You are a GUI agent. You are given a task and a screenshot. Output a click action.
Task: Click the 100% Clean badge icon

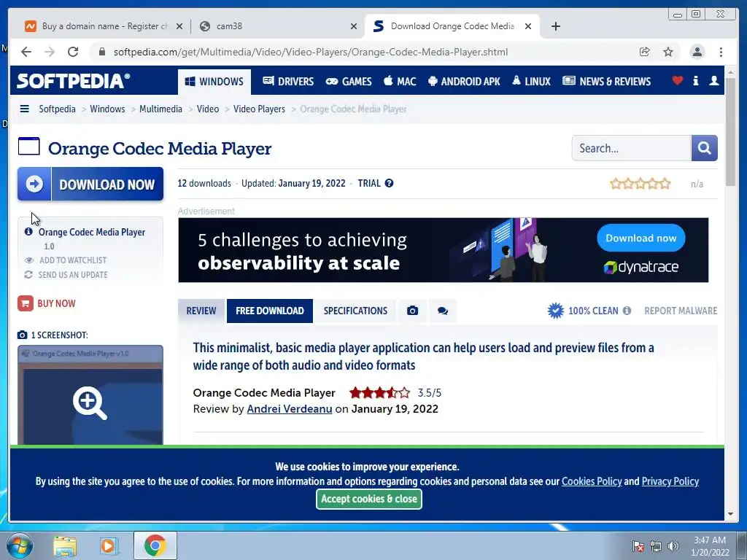click(555, 311)
